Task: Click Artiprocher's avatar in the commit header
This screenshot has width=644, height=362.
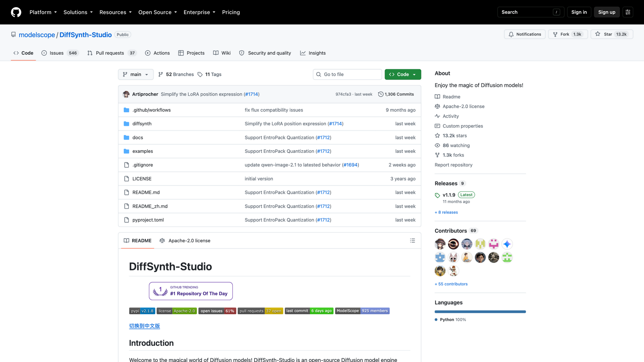Action: tap(126, 94)
